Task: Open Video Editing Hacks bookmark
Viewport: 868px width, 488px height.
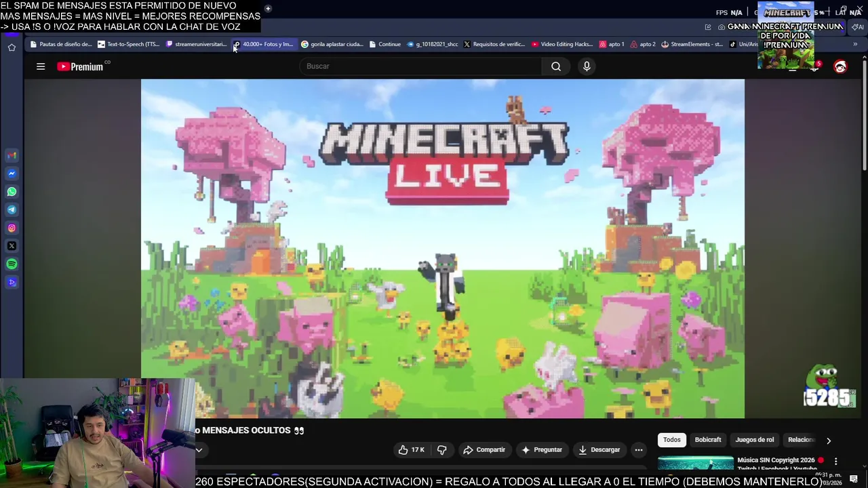Action: (x=563, y=44)
